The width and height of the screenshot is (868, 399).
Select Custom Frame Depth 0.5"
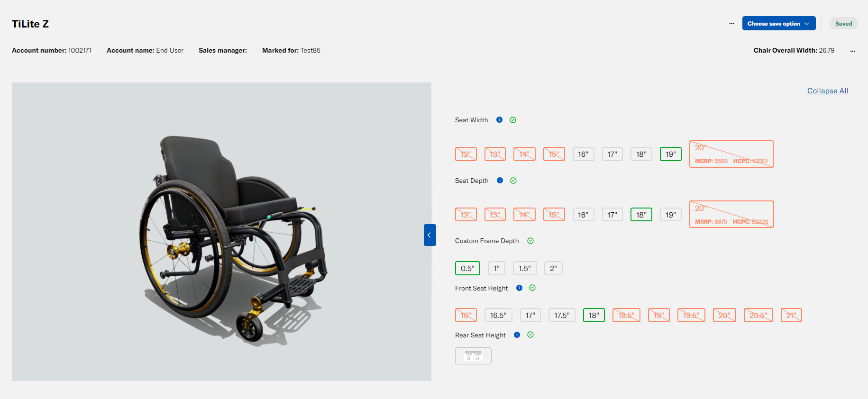click(x=467, y=268)
